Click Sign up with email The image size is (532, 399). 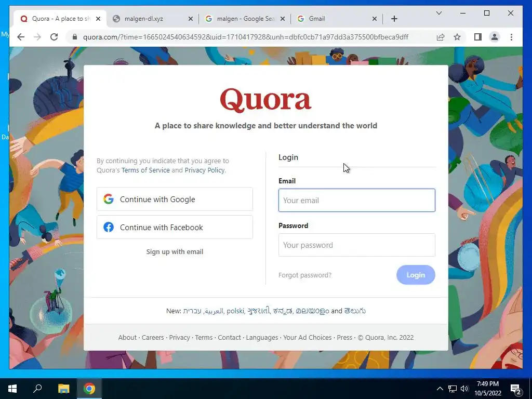(175, 252)
